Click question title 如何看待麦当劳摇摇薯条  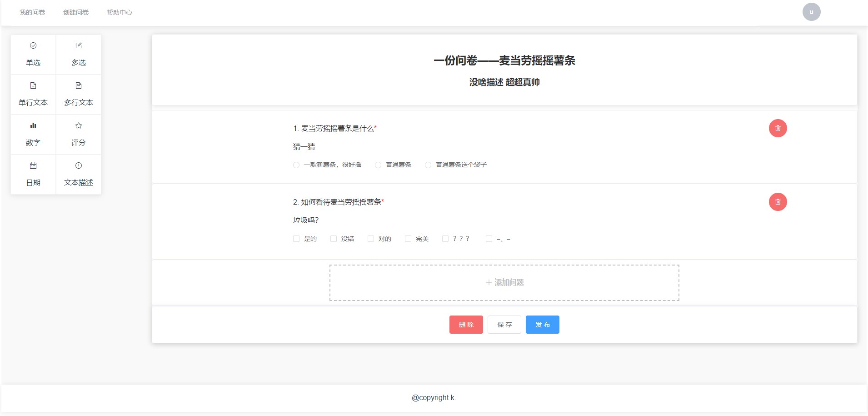[341, 202]
